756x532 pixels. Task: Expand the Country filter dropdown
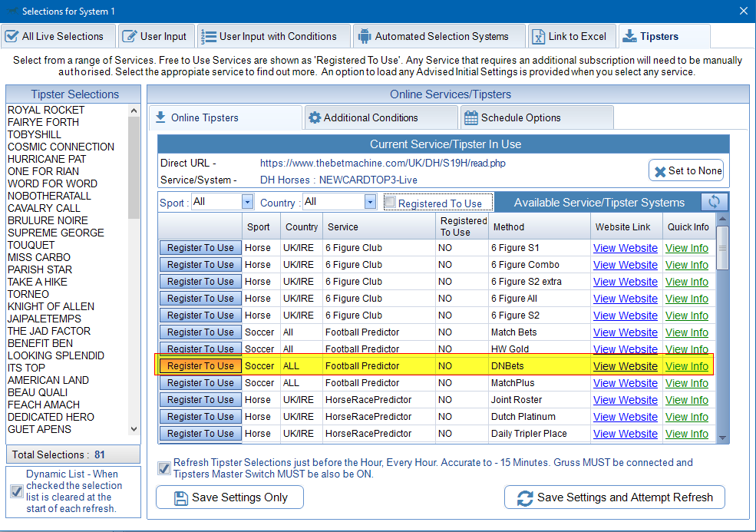tap(370, 202)
